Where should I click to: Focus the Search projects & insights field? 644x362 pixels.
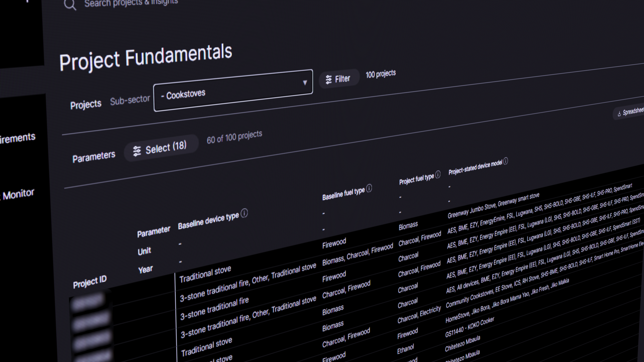tap(131, 3)
